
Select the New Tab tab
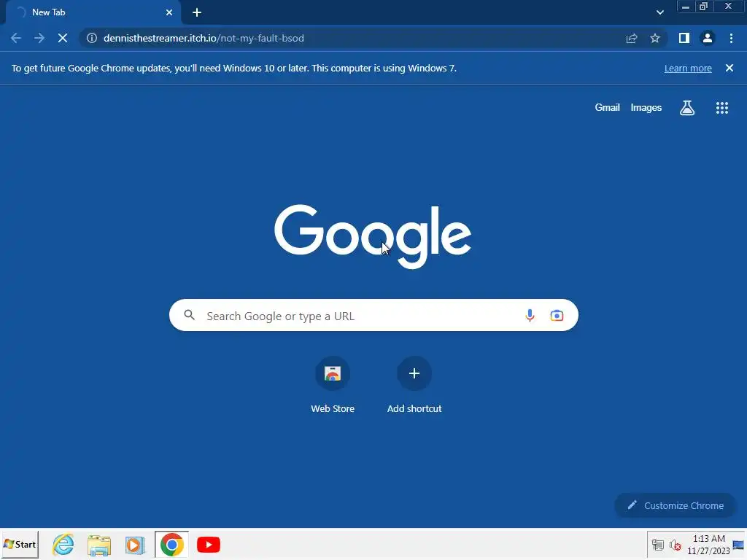[x=93, y=12]
